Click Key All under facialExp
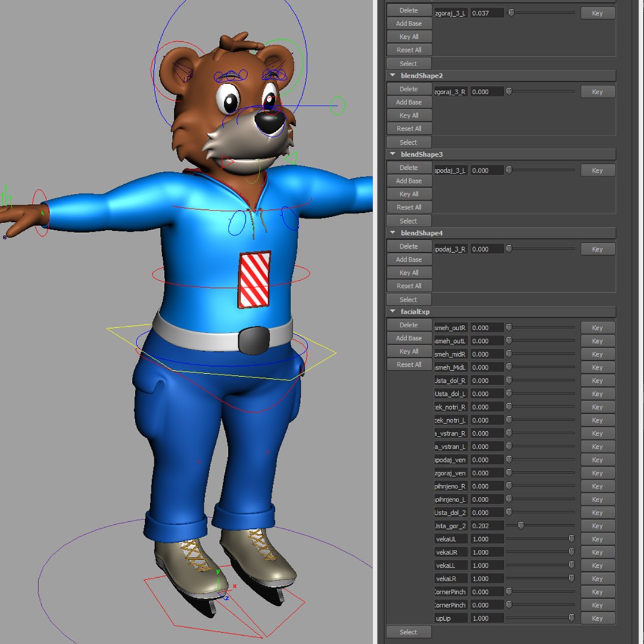Image resolution: width=644 pixels, height=644 pixels. (x=409, y=351)
